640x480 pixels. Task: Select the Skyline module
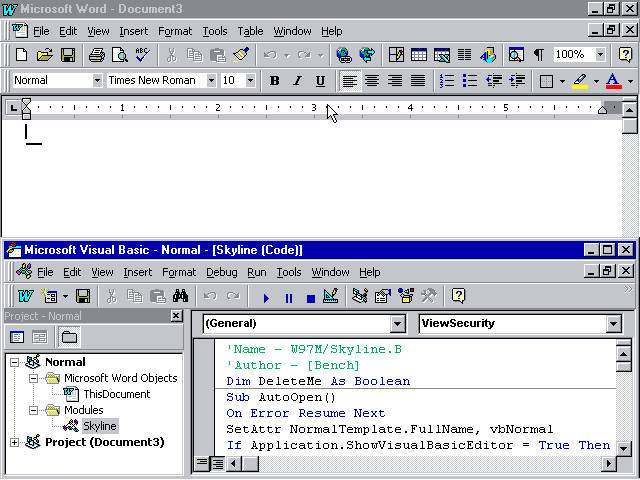coord(100,426)
